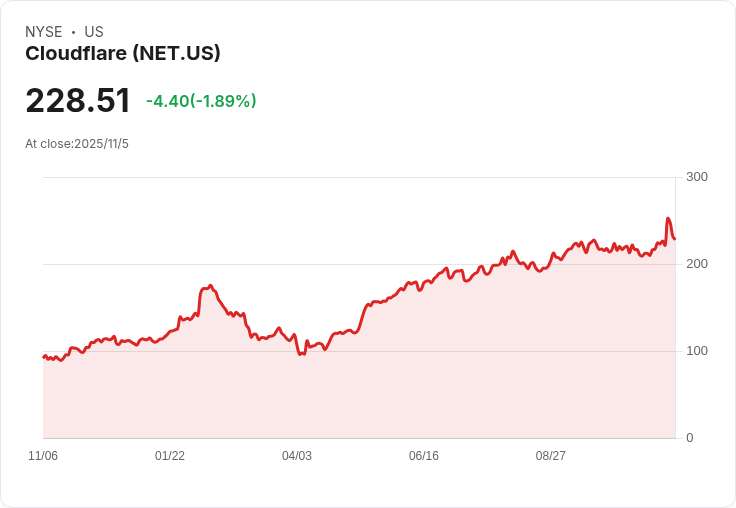Image resolution: width=736 pixels, height=508 pixels.
Task: Click the 300 y-axis label
Action: pyautogui.click(x=697, y=177)
